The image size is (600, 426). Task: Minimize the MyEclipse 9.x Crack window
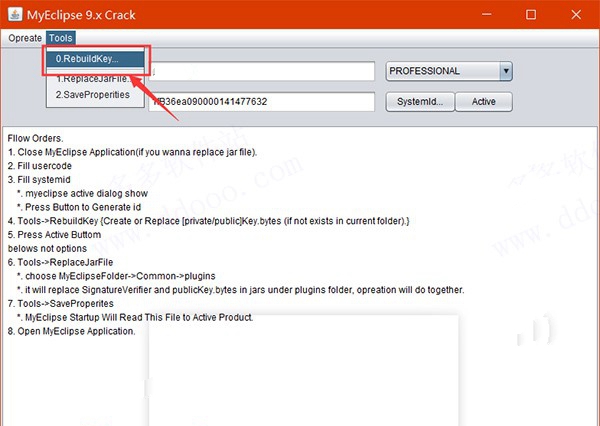coord(487,15)
